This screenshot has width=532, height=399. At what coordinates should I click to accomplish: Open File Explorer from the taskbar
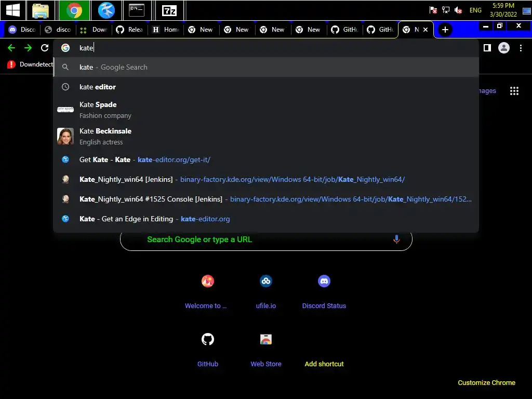pyautogui.click(x=41, y=10)
